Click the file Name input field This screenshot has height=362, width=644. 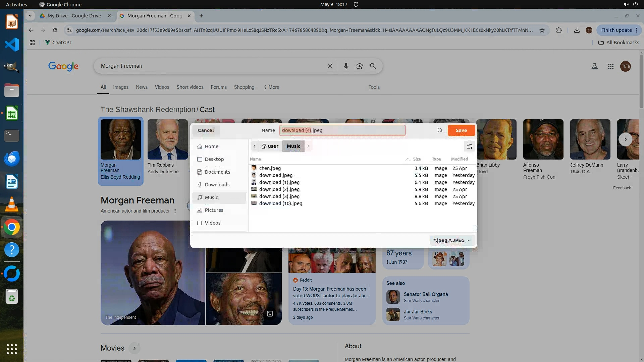342,130
